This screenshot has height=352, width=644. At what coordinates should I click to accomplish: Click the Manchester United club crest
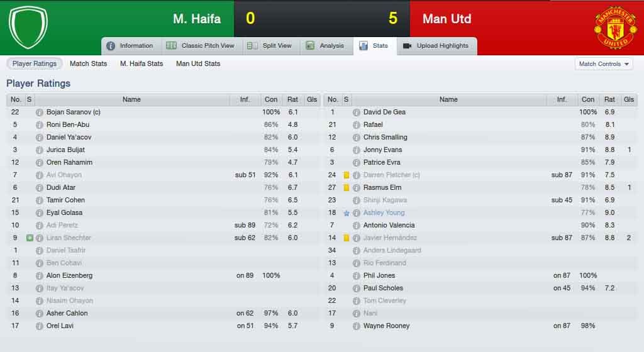pyautogui.click(x=615, y=27)
